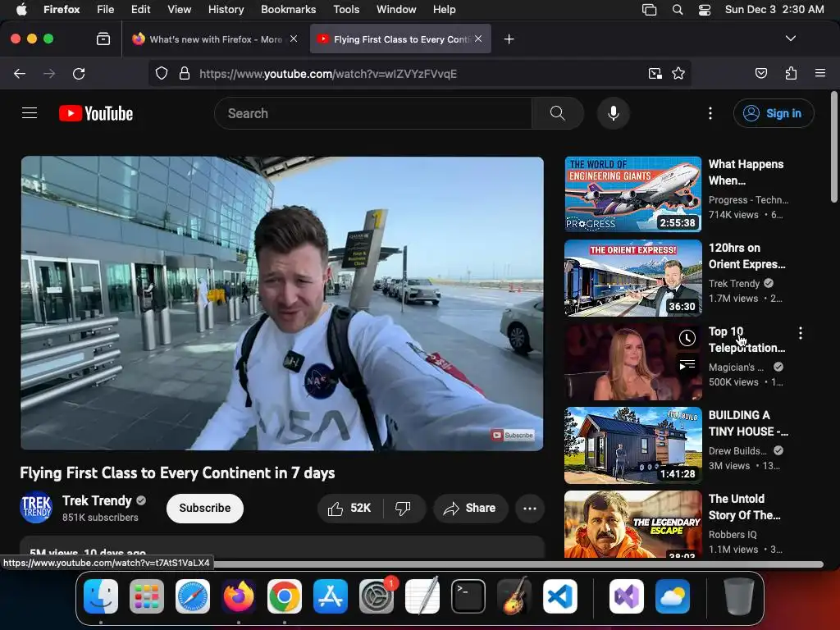This screenshot has width=840, height=630.
Task: Launch Google Chrome from the dock
Action: [x=285, y=596]
